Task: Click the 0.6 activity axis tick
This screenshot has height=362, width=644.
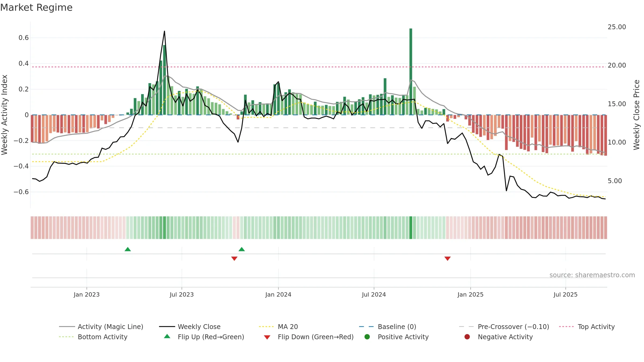Action: point(24,38)
